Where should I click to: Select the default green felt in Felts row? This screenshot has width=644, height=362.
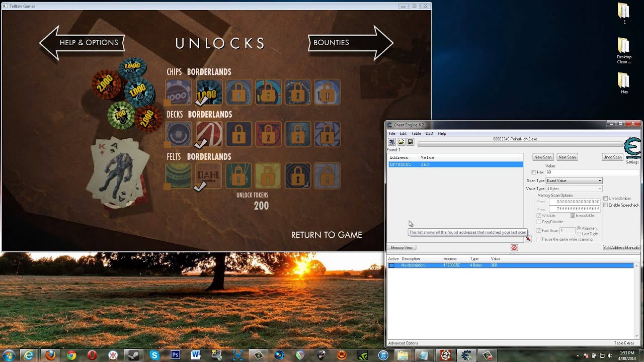[179, 176]
